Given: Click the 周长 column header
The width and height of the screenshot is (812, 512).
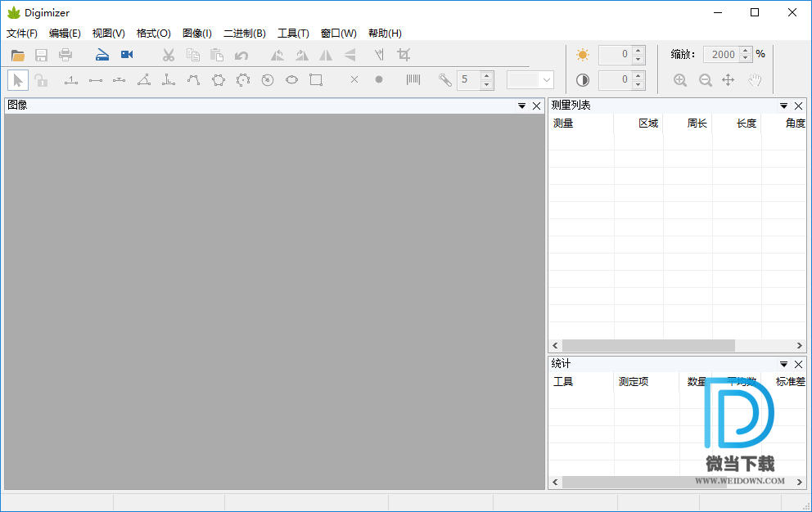Looking at the screenshot, I should [x=688, y=124].
